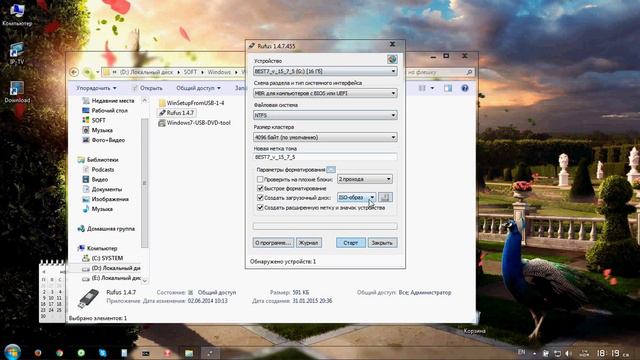Toggle advanced format options arrow button

click(331, 169)
